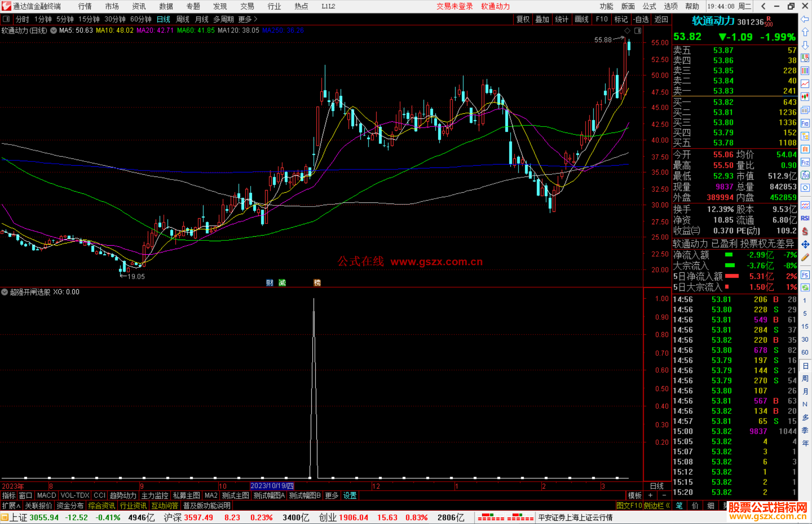
Task: Click the 设置 indicator settings link
Action: tap(350, 495)
